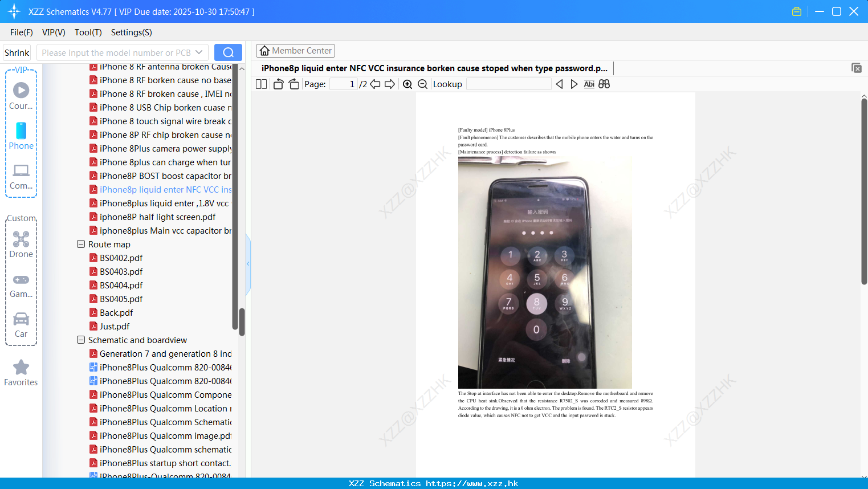868x489 pixels.
Task: Click the PDF viewer vertical scrollbar
Action: [864, 191]
